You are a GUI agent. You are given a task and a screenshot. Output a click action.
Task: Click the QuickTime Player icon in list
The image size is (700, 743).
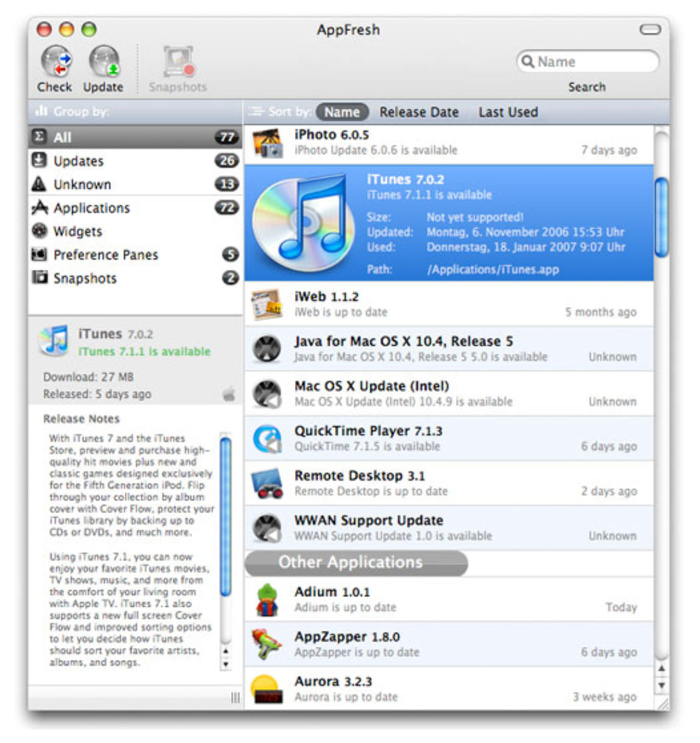267,439
